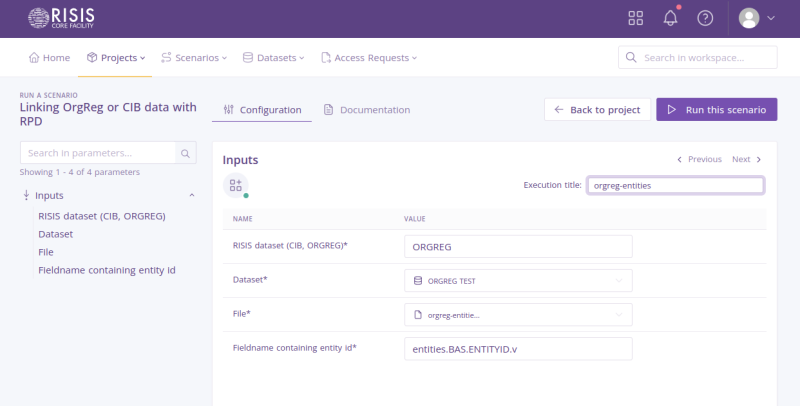Open the user avatar menu
The image size is (800, 406).
coord(756,18)
